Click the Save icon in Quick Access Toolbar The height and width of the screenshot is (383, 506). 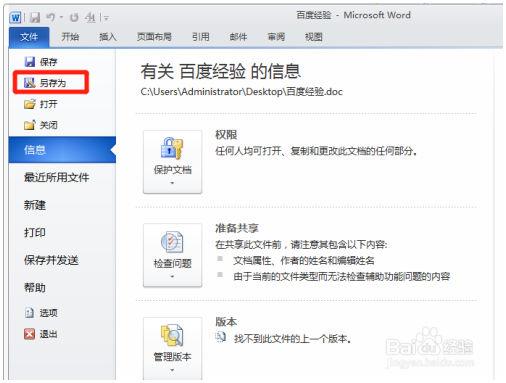(x=35, y=17)
